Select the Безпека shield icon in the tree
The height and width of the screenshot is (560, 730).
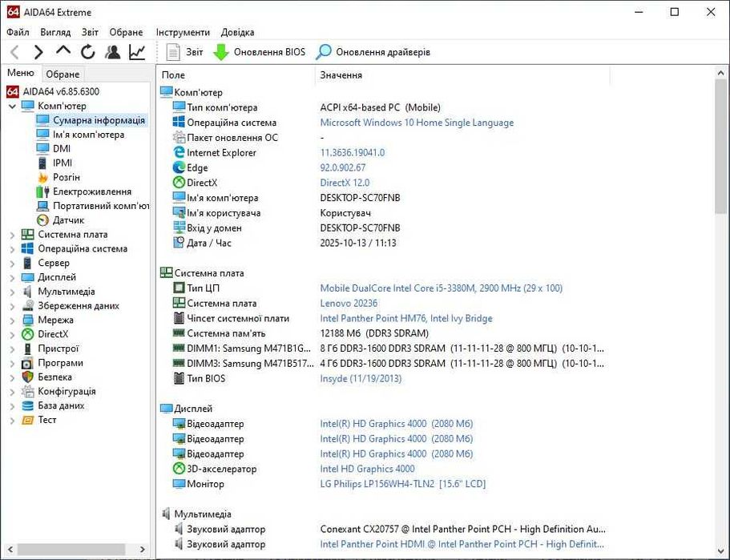tap(28, 377)
